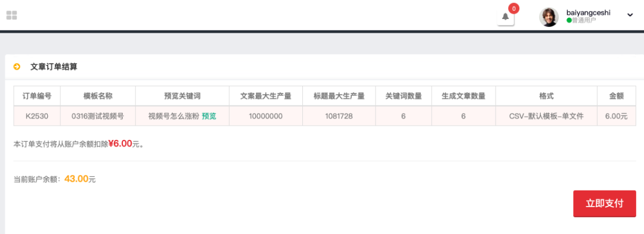644x234 pixels.
Task: Click the 预览 link in the keyword cell
Action: tap(209, 116)
